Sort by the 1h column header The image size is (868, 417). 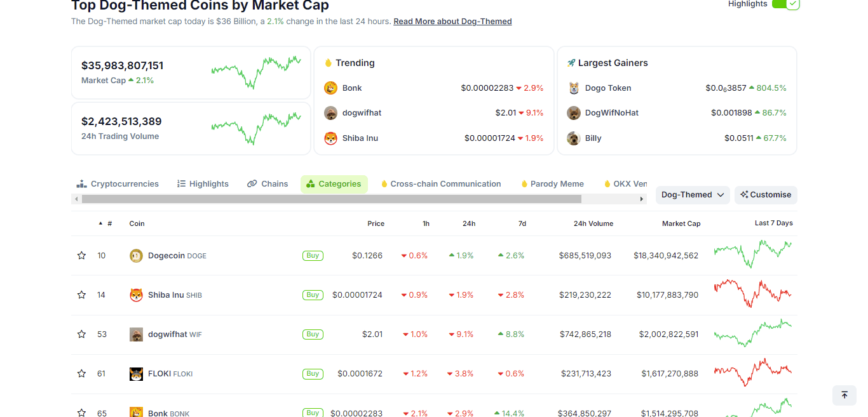(x=426, y=223)
